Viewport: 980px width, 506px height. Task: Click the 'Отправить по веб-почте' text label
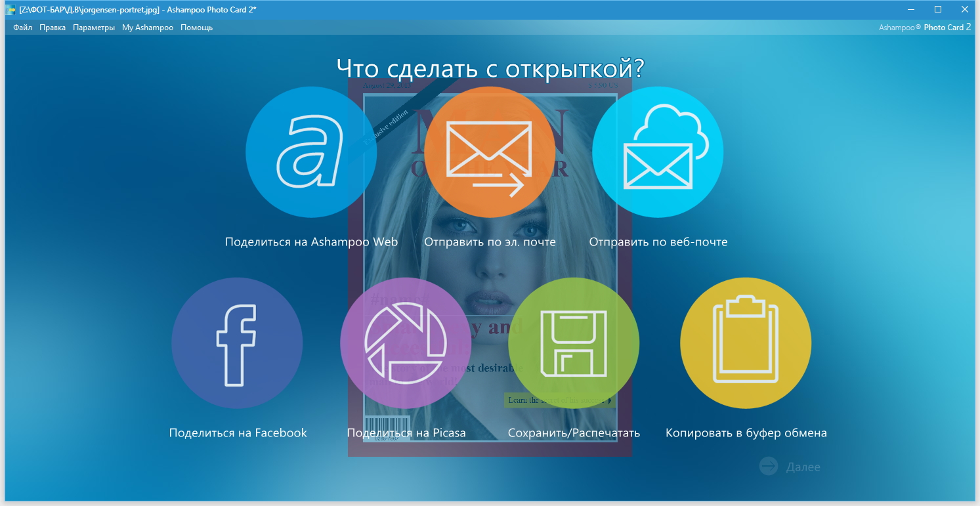tap(658, 242)
